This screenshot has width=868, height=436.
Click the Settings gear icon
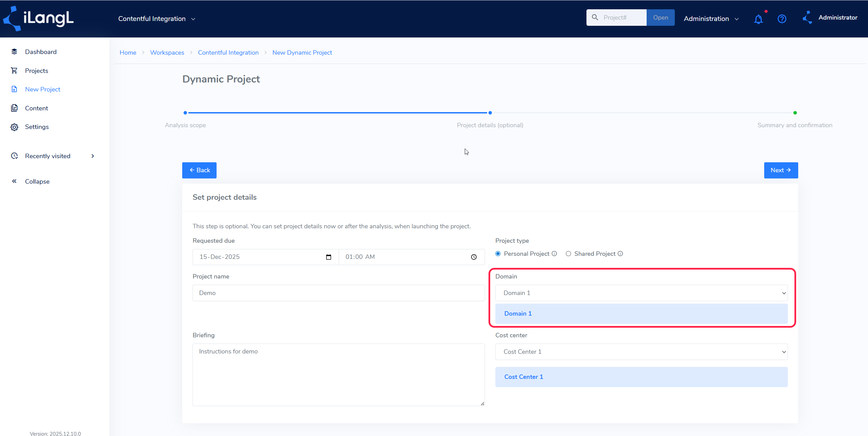pos(14,127)
